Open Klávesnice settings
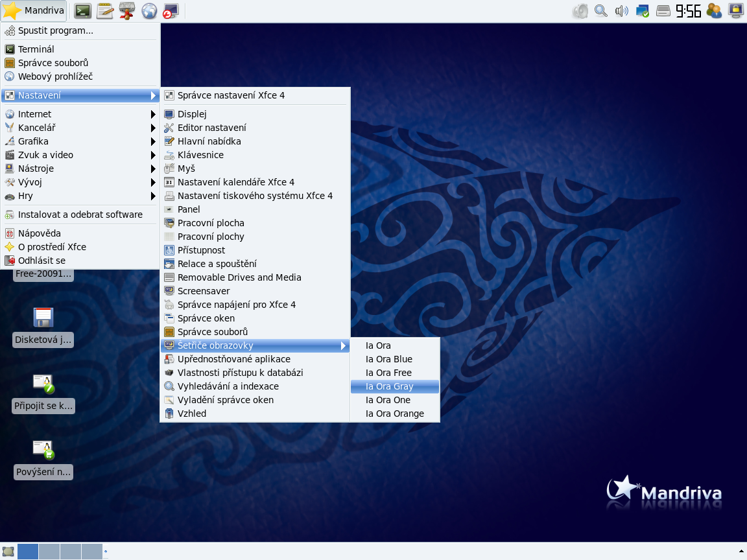Screen dimensions: 747x560 pyautogui.click(x=255, y=156)
